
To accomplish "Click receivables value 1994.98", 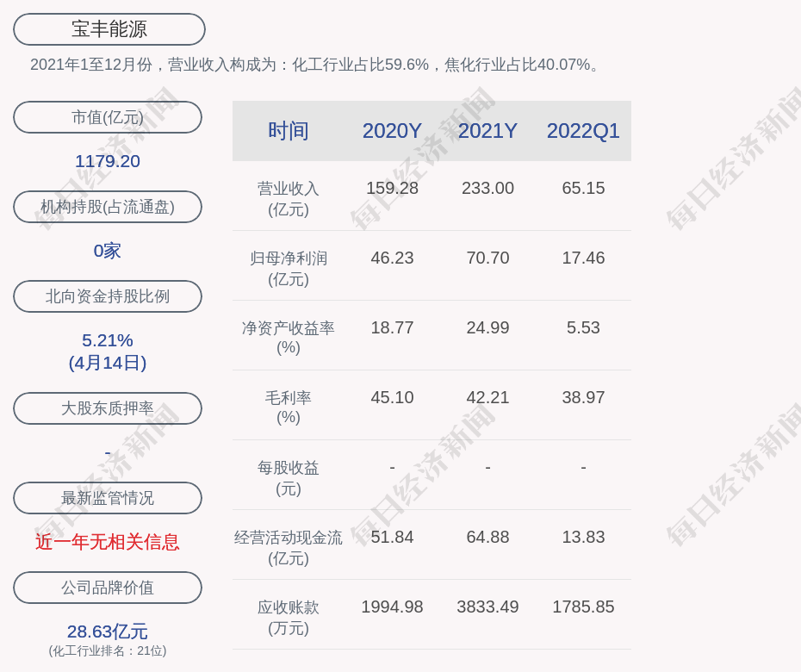I will point(393,607).
